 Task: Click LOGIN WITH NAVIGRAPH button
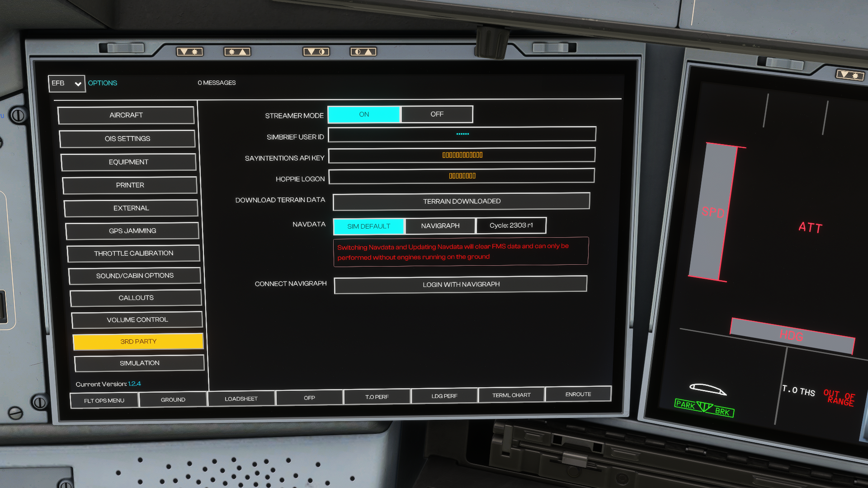coord(461,285)
